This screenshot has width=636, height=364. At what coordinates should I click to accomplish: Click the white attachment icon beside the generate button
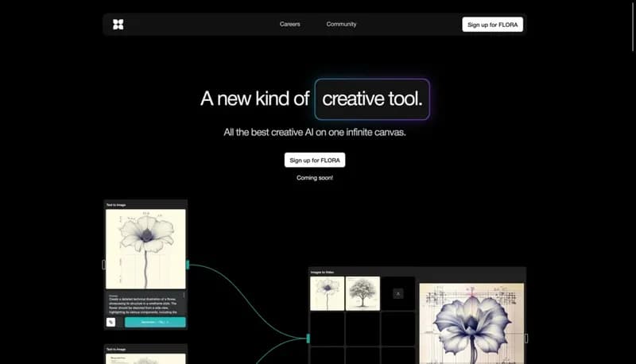[x=111, y=322]
